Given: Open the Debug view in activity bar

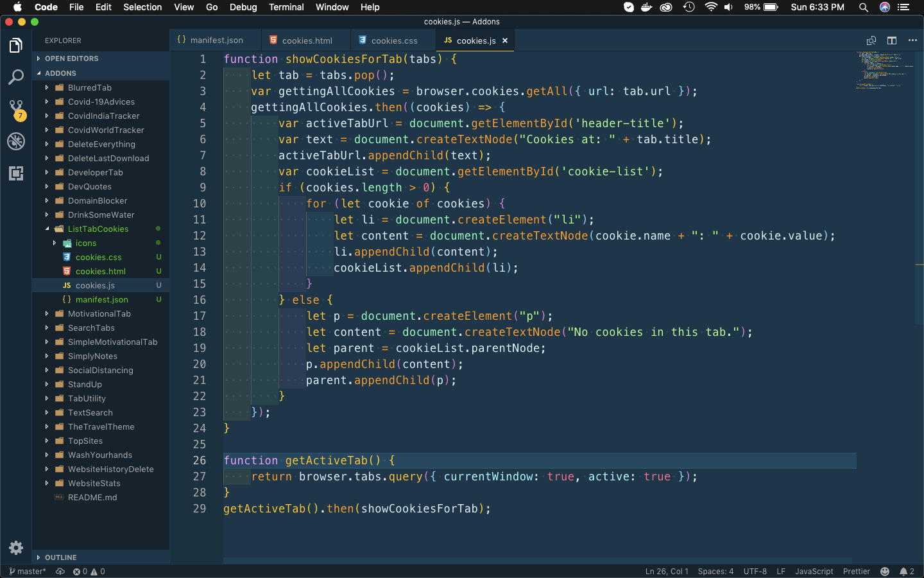Looking at the screenshot, I should [16, 141].
